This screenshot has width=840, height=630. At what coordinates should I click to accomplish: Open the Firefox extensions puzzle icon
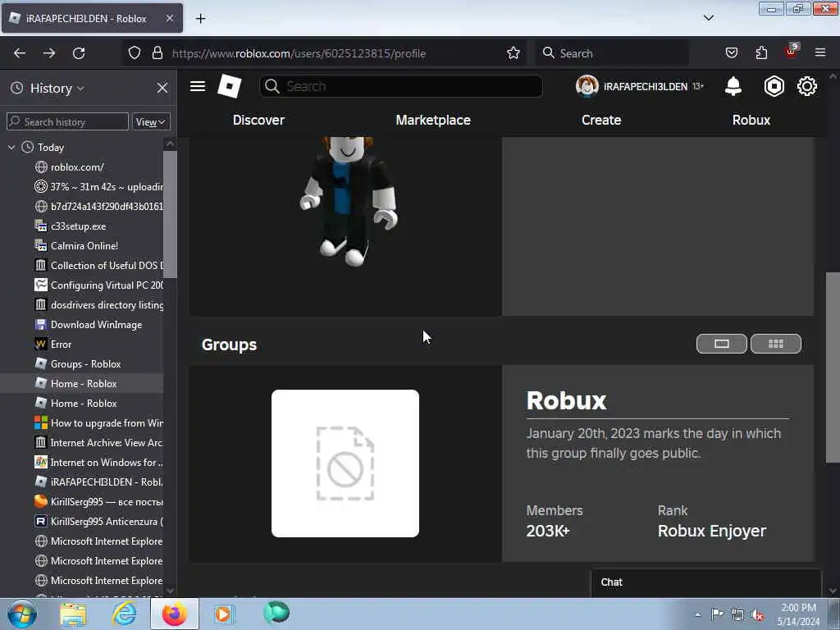(761, 53)
